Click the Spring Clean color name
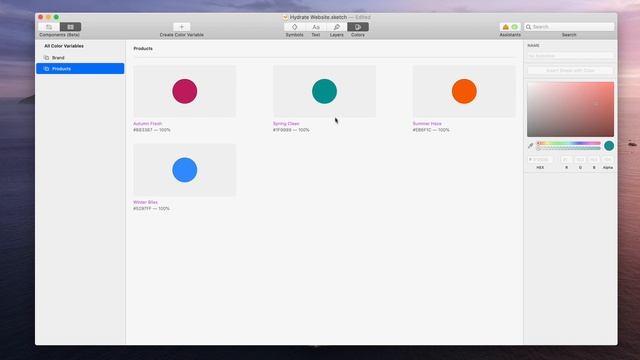640x360 pixels. 286,123
